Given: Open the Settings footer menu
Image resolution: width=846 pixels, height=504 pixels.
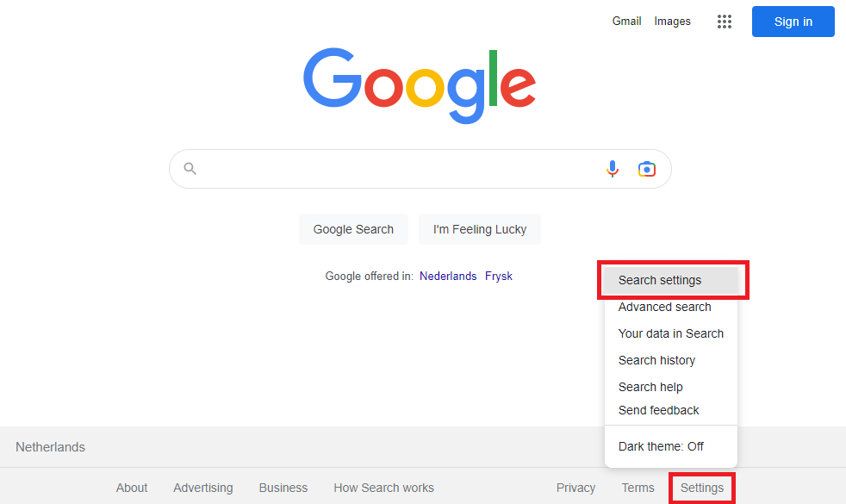Looking at the screenshot, I should tap(701, 488).
